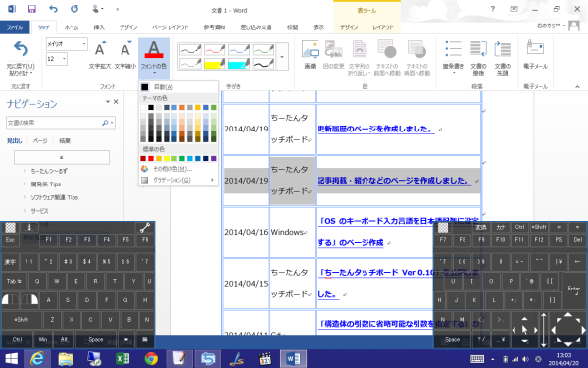
Task: Choose the cyan highlighter pen
Action: coord(239,64)
